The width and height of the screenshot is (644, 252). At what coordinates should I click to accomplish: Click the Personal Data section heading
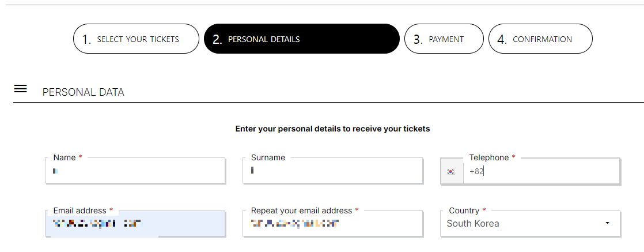pyautogui.click(x=84, y=92)
